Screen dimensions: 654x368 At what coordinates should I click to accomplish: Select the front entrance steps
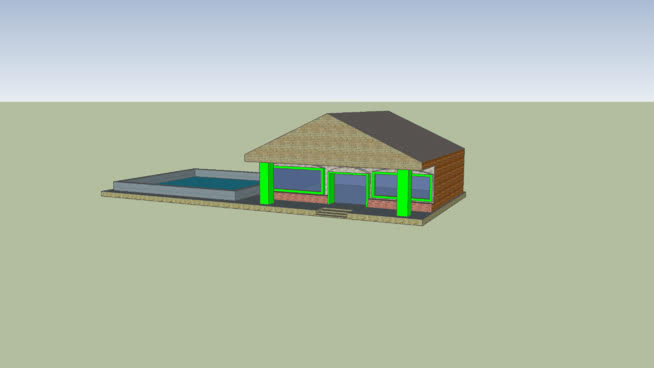[333, 213]
